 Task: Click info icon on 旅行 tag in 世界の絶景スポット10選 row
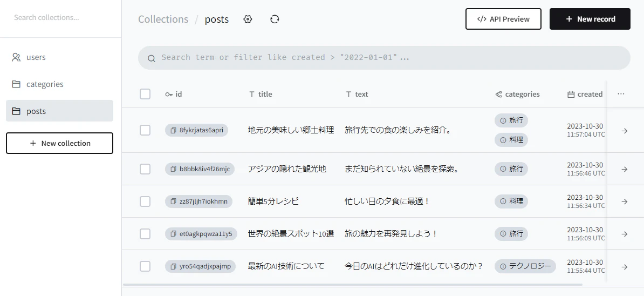pyautogui.click(x=503, y=234)
